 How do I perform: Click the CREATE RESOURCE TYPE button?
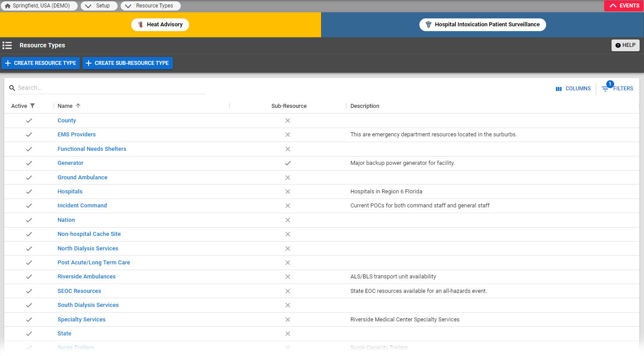[40, 63]
